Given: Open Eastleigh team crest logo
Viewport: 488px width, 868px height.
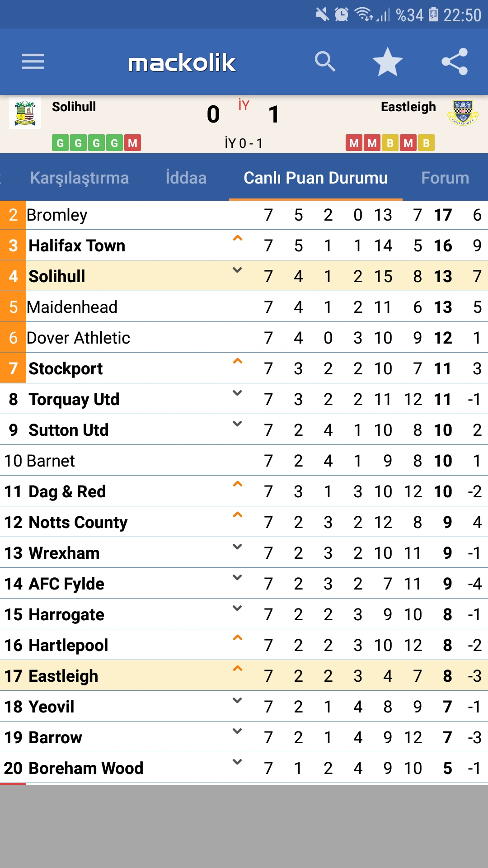Looking at the screenshot, I should tap(463, 113).
